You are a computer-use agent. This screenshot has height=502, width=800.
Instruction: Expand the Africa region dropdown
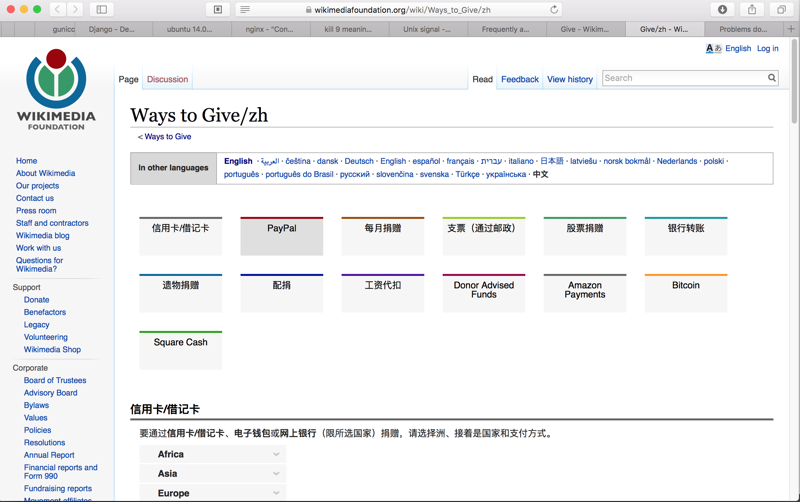pos(213,454)
